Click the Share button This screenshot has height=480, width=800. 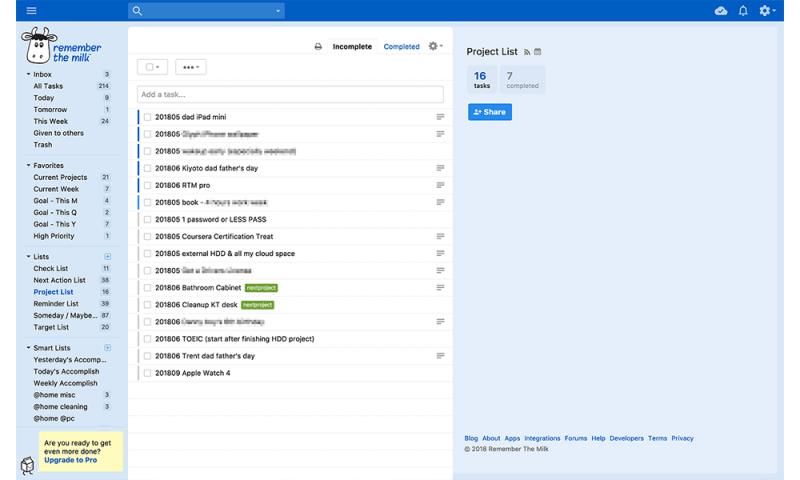[489, 112]
